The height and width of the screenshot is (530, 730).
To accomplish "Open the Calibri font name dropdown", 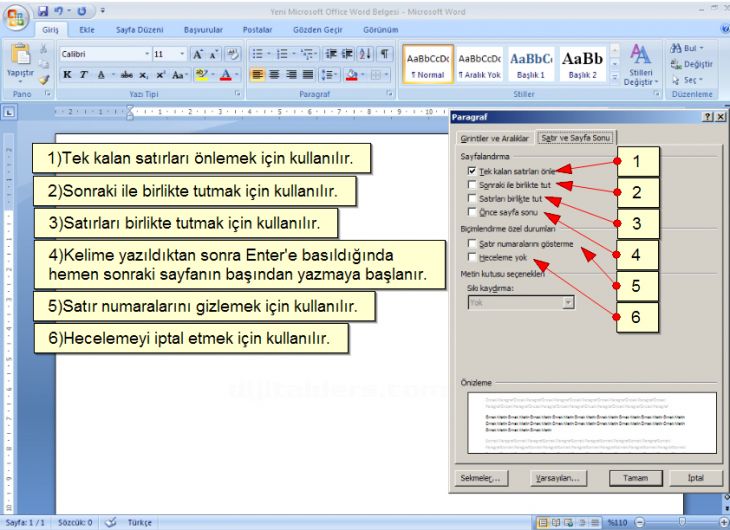I will pyautogui.click(x=147, y=54).
